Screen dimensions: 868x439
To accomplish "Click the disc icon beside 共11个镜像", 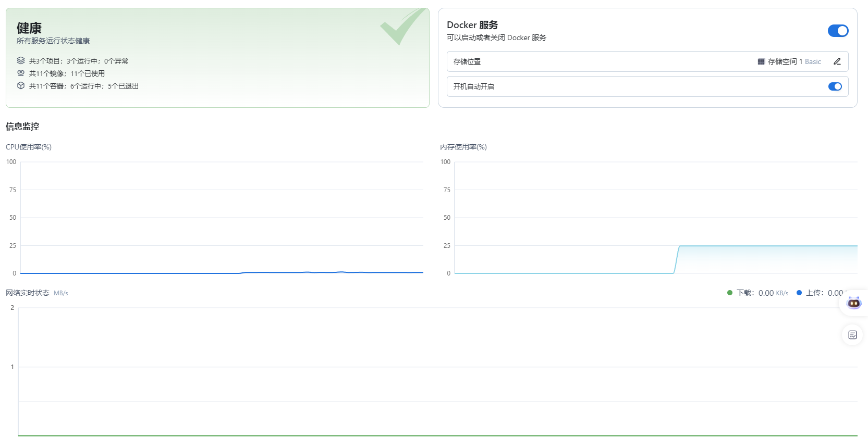I will [x=21, y=73].
